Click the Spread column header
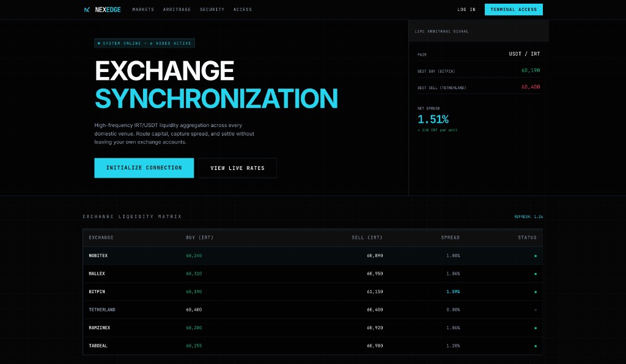Viewport: 626px width, 364px height. [451, 237]
